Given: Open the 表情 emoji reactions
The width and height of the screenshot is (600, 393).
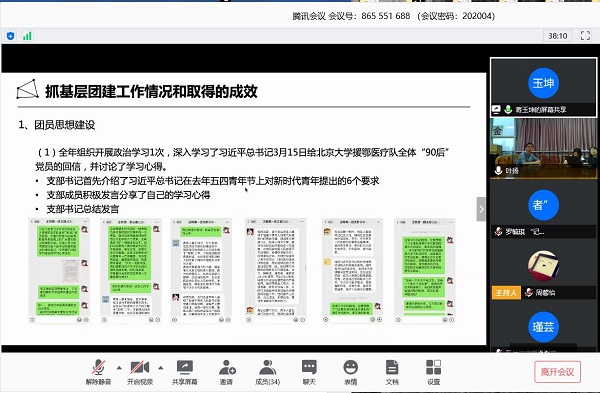Looking at the screenshot, I should 351,372.
